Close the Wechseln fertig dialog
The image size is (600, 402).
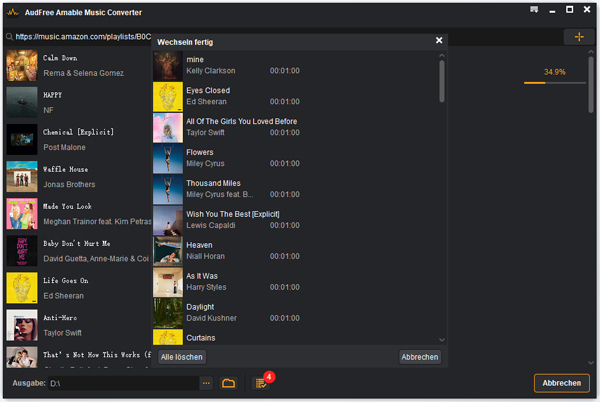(439, 40)
